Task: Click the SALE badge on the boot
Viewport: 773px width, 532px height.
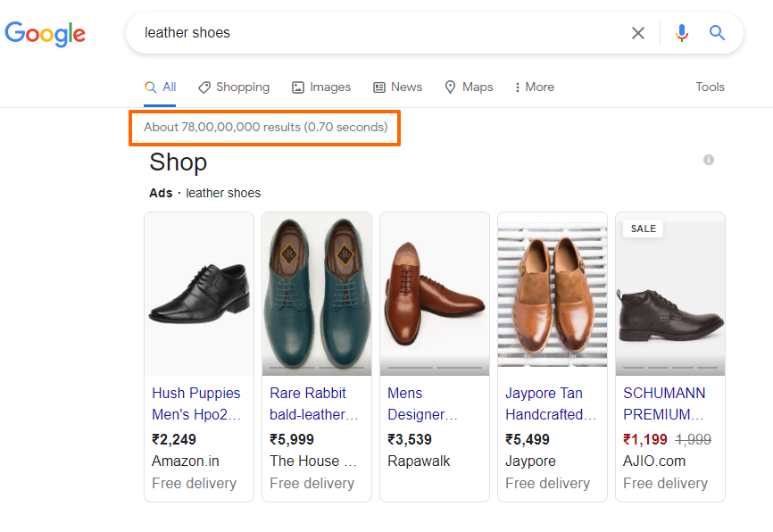Action: pyautogui.click(x=644, y=229)
